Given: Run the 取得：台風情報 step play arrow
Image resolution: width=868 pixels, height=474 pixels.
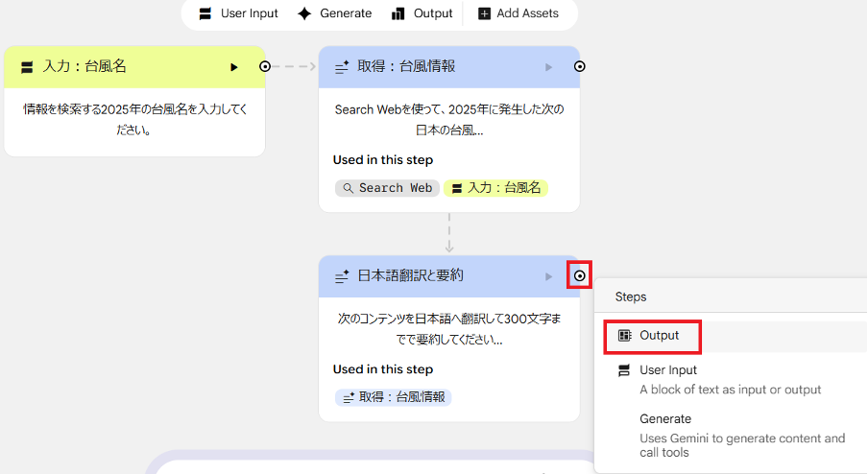Looking at the screenshot, I should coord(549,67).
